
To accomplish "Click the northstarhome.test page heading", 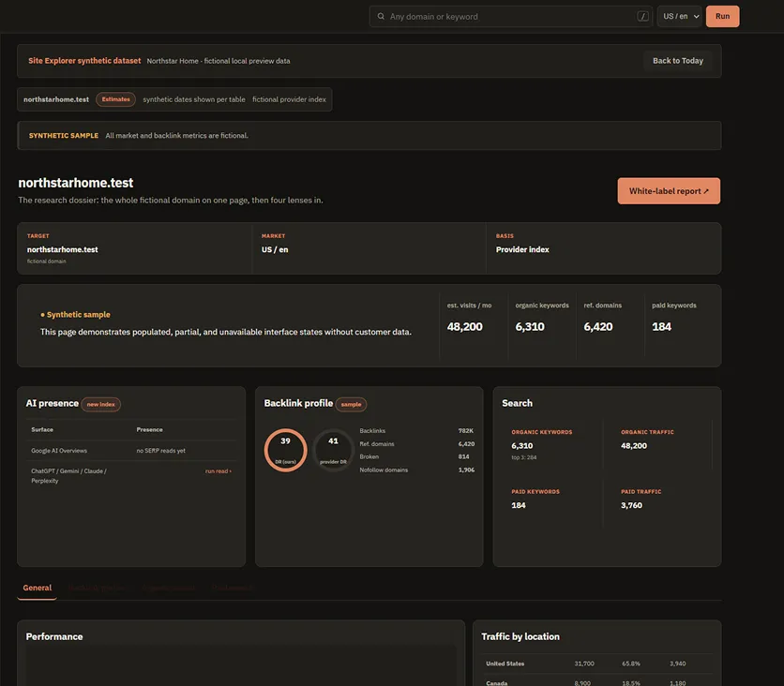I will pos(76,183).
